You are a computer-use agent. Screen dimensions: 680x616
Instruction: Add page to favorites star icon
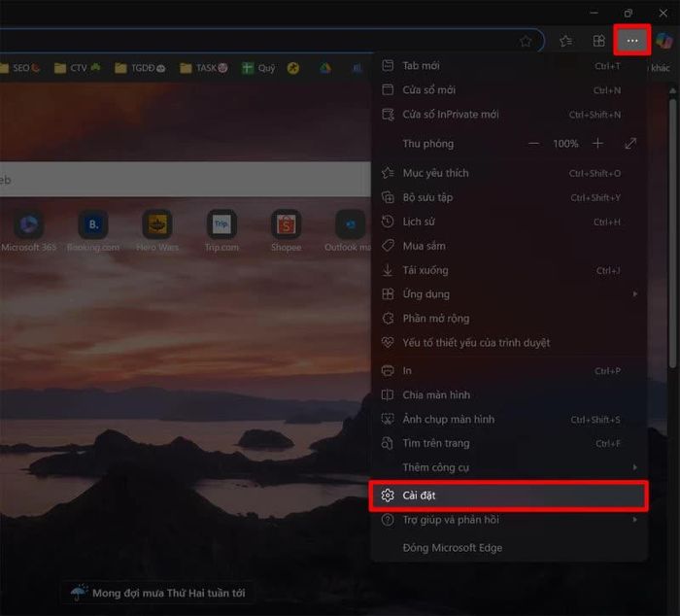coord(526,41)
